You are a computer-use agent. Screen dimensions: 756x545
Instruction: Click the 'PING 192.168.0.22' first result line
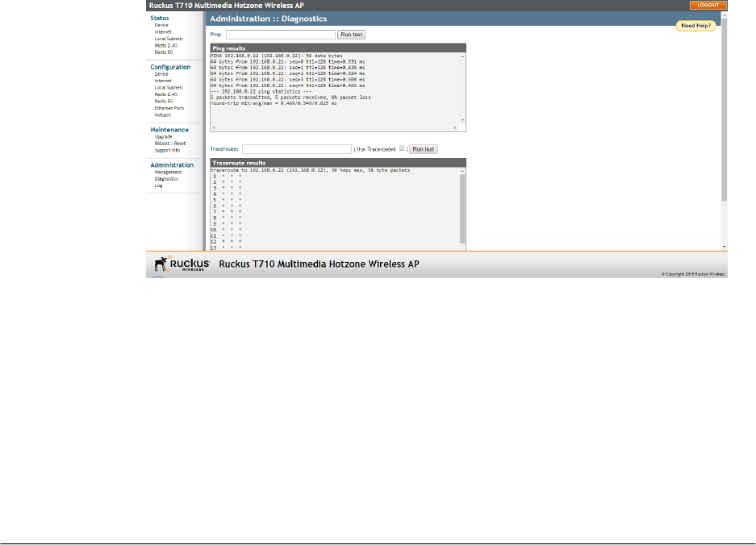(276, 56)
